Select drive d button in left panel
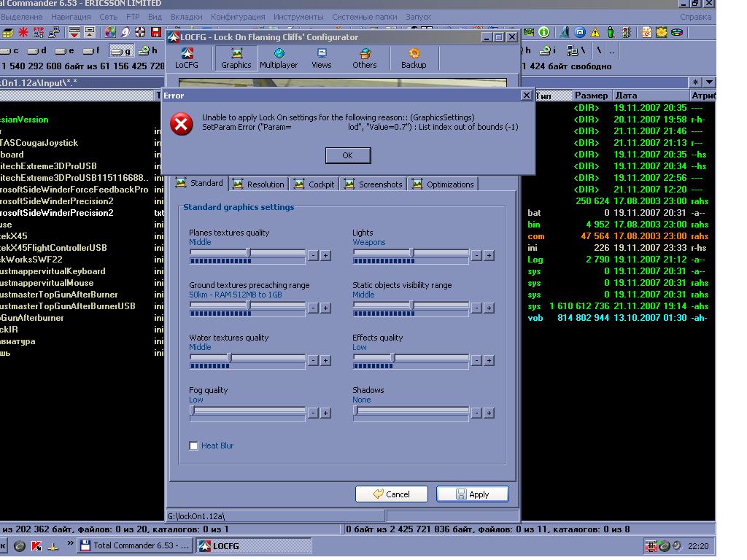This screenshot has height=560, width=747. coord(38,50)
